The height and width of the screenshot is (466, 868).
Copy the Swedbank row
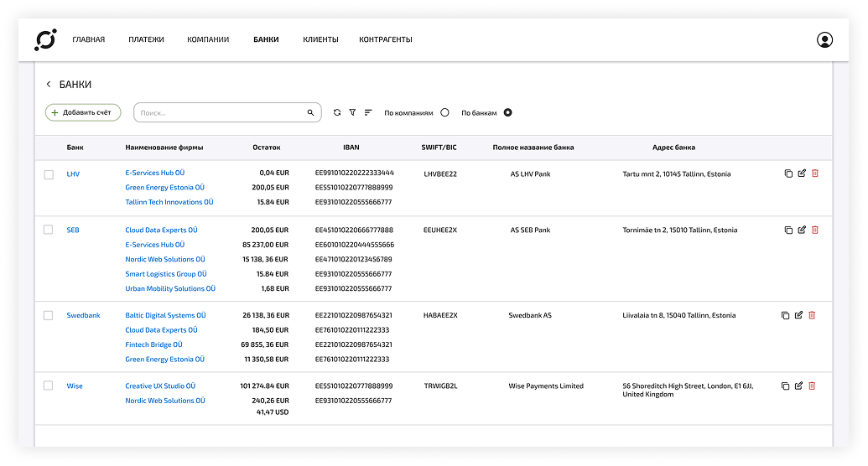[x=785, y=315]
